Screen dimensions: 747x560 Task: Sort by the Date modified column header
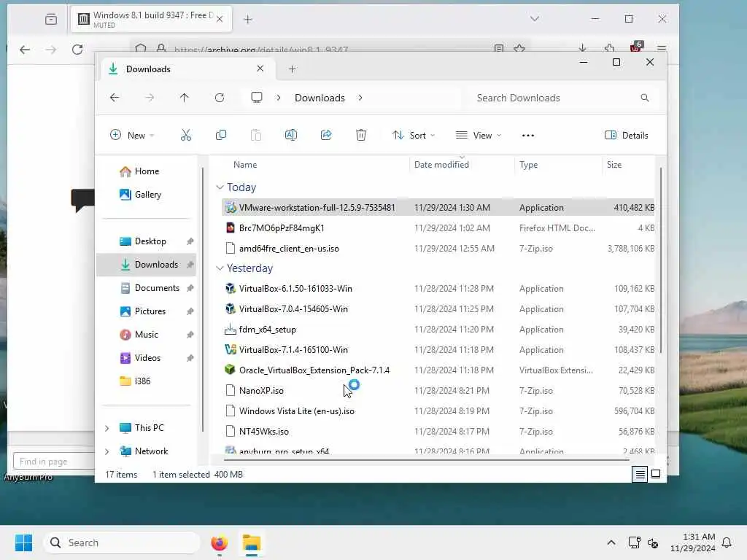(441, 165)
